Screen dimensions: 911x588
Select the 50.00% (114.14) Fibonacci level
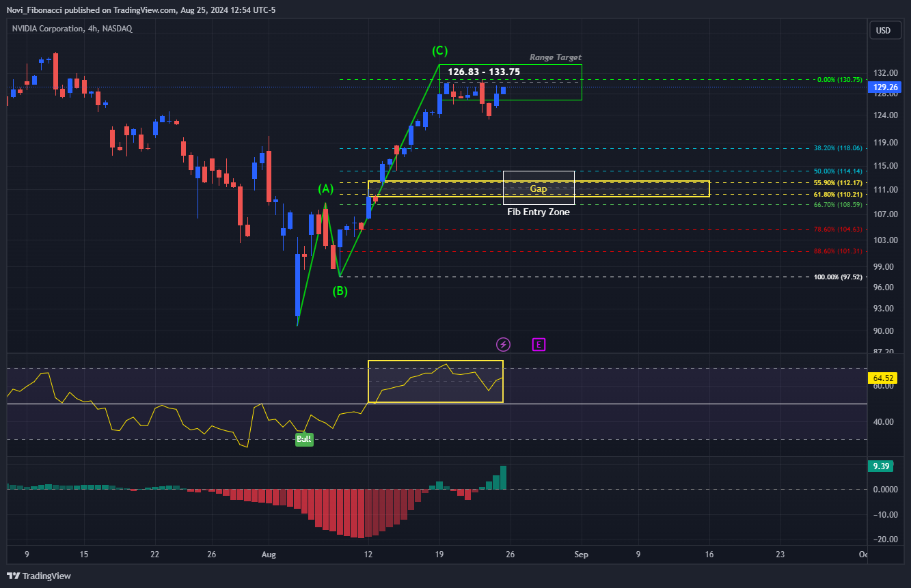[838, 171]
